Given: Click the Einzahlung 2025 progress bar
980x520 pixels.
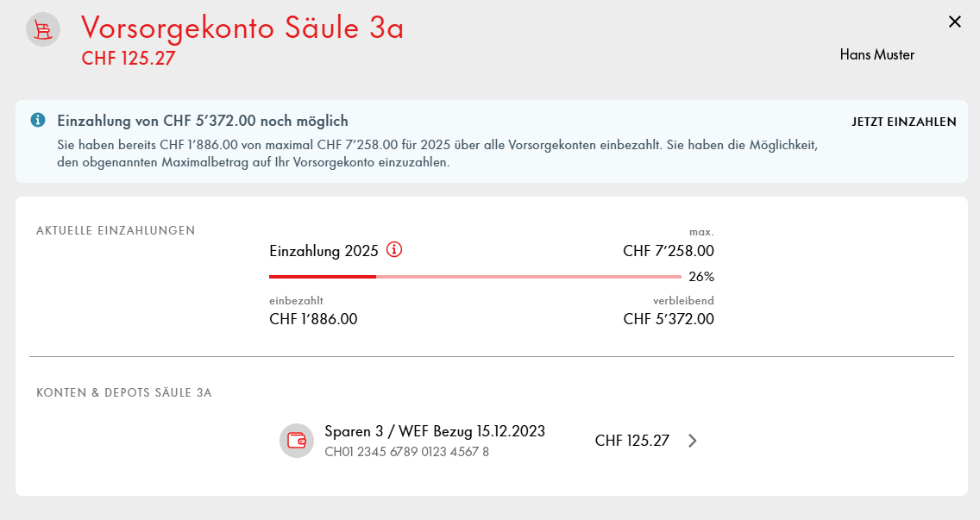Looking at the screenshot, I should click(x=474, y=277).
